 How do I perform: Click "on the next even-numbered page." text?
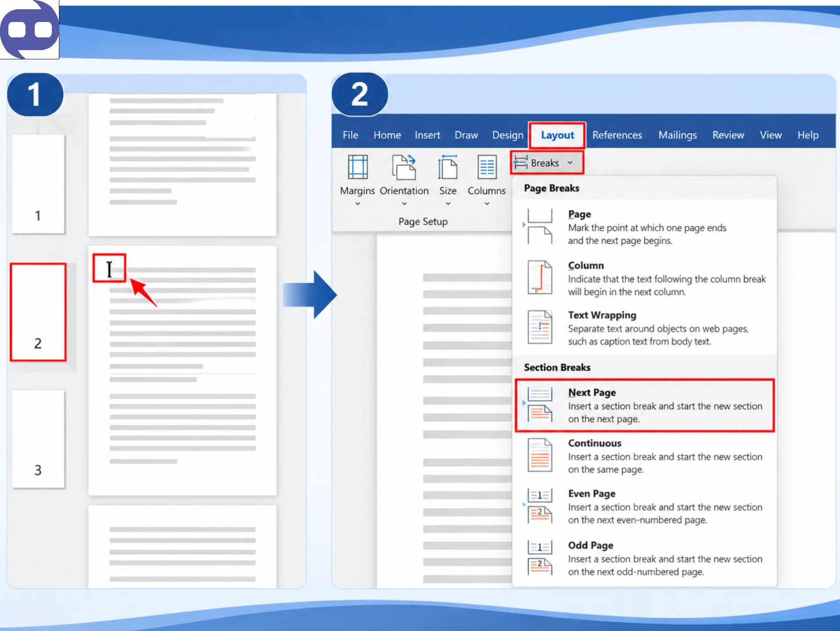tap(637, 520)
